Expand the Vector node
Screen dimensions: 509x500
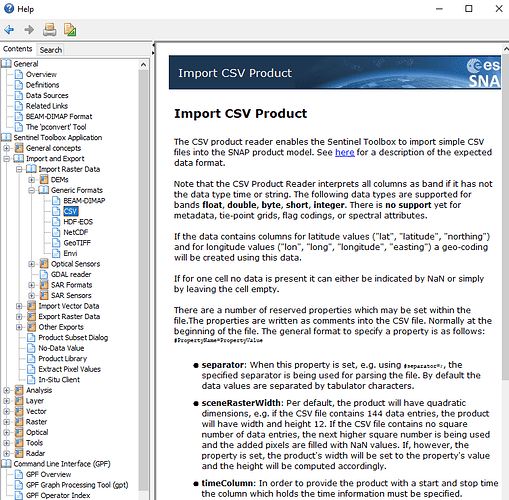(6, 412)
